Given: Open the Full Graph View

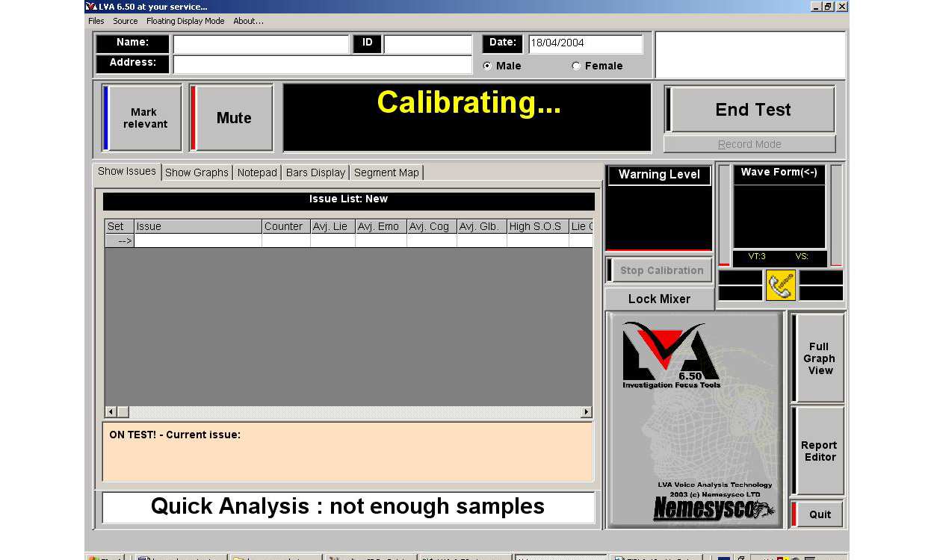Looking at the screenshot, I should tap(819, 358).
